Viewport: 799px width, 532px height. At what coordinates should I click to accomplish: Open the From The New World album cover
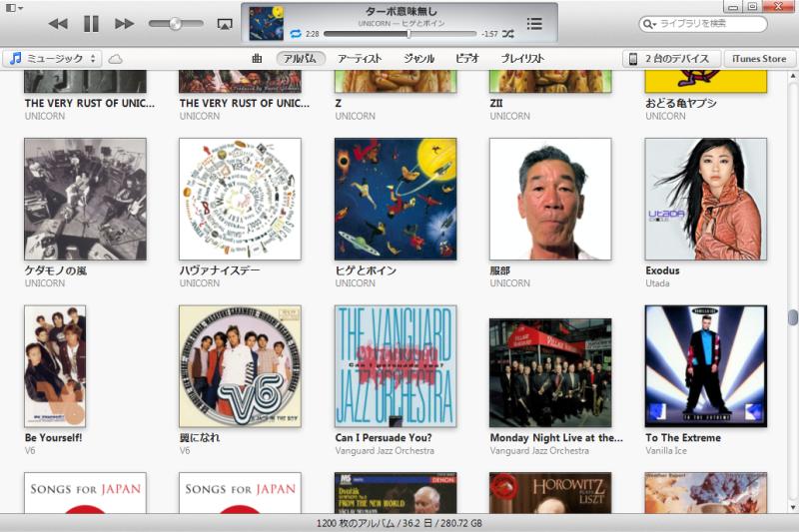point(396,493)
